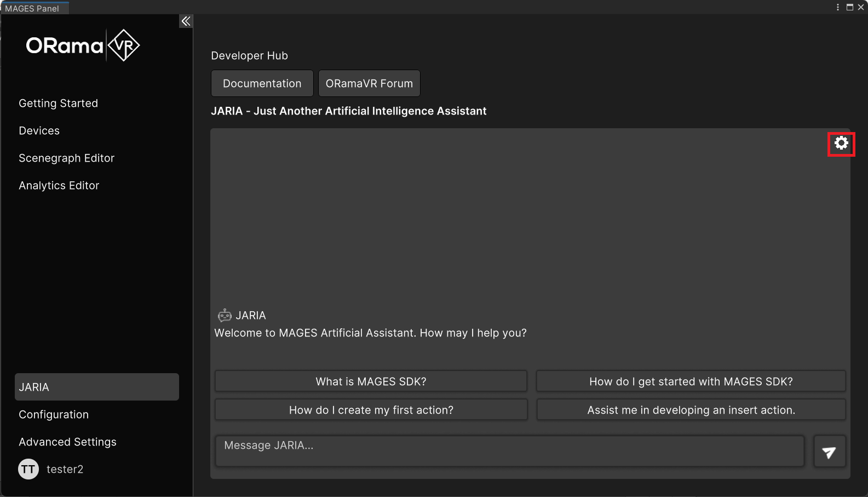Screen dimensions: 868x497
Task: Open JARIA settings gear icon
Action: [x=841, y=144]
